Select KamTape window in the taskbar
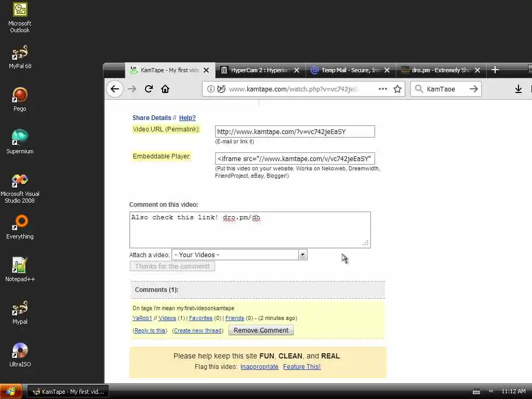 click(68, 392)
